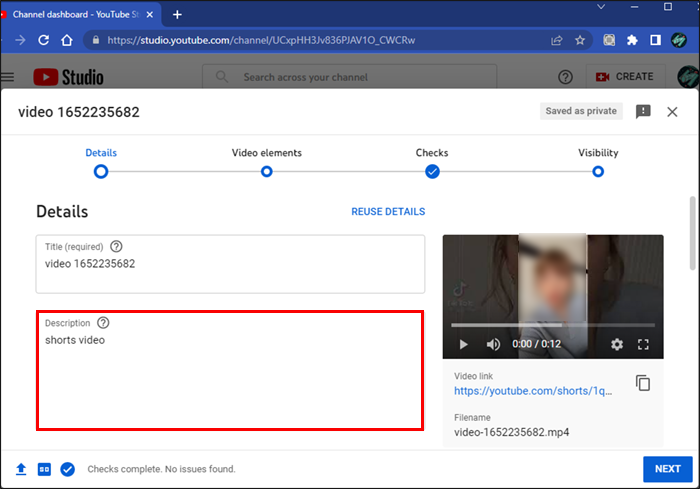Copy the video link to clipboard
Screen dimensions: 700x489
643,383
